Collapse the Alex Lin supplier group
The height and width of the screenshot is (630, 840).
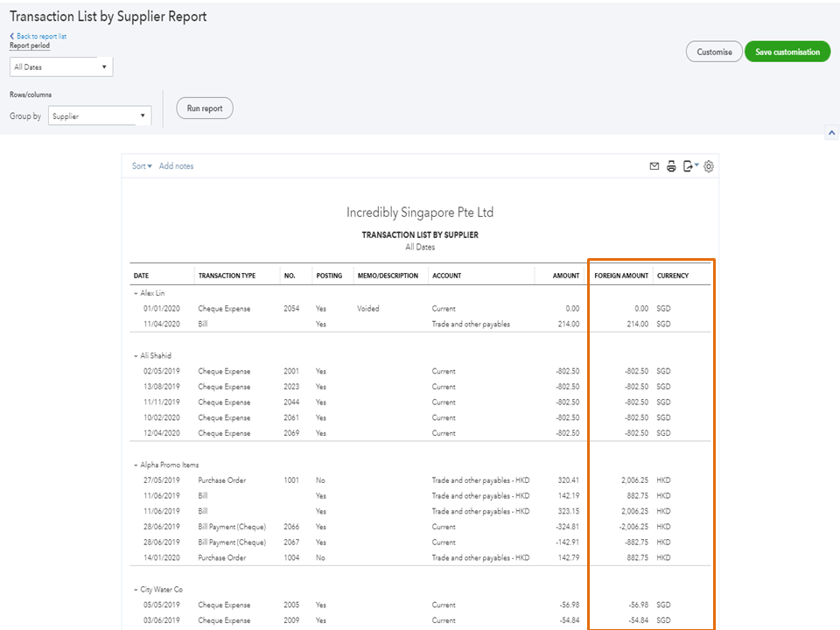pos(136,293)
